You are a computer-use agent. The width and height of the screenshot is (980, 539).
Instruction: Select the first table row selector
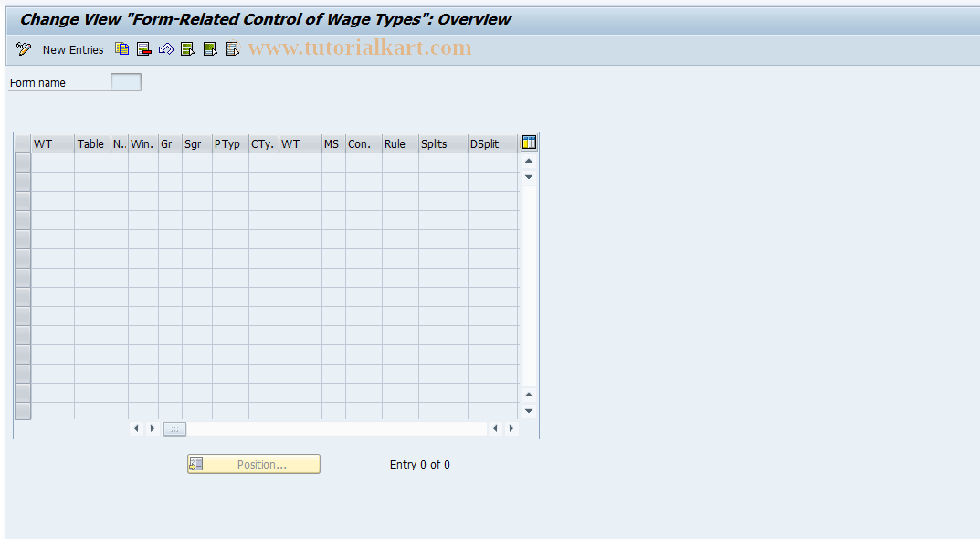[x=23, y=163]
